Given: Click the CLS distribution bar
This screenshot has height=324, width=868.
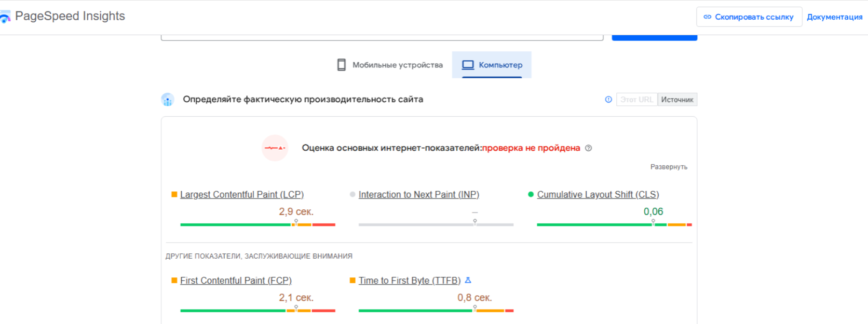Looking at the screenshot, I should [x=614, y=224].
